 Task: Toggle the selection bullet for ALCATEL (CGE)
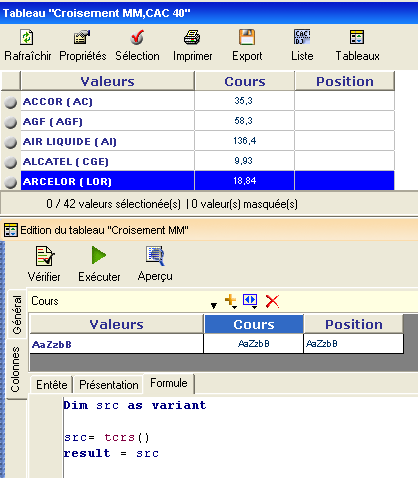coord(11,162)
